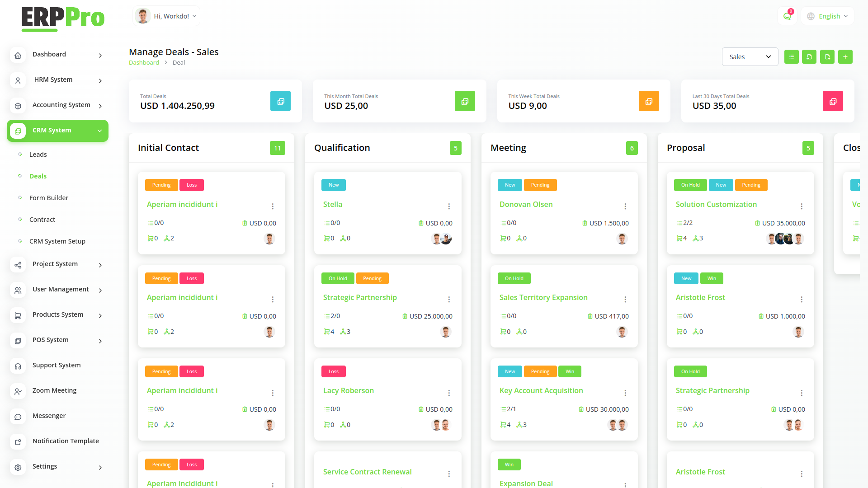Select the Stella deal title
This screenshot has height=488, width=868.
coord(333,204)
